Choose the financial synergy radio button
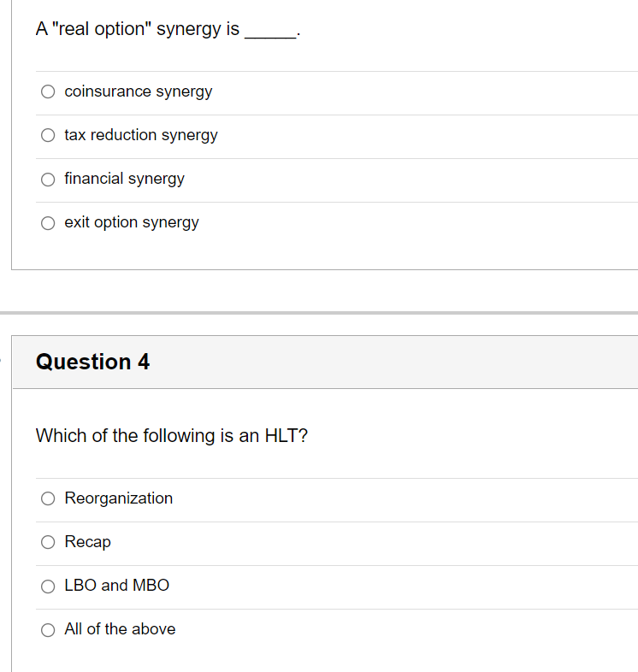The image size is (638, 672). (48, 180)
